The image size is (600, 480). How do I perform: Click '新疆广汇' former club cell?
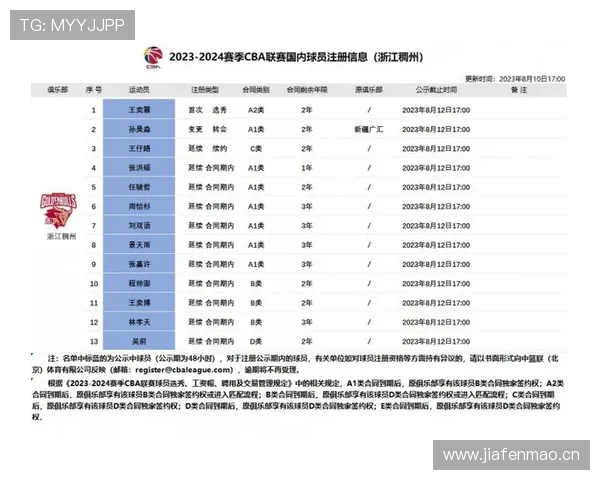pos(368,129)
